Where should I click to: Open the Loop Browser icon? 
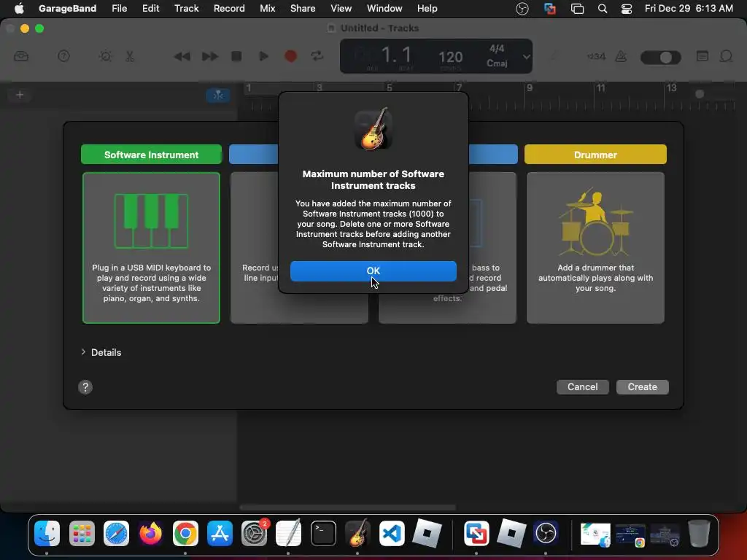[726, 57]
